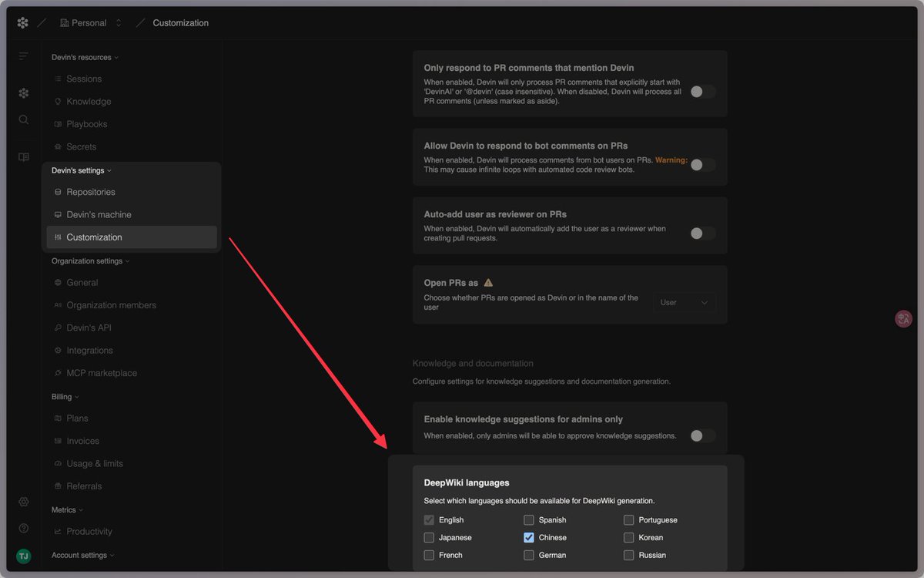924x578 pixels.
Task: Check the Spanish language checkbox
Action: coord(529,520)
